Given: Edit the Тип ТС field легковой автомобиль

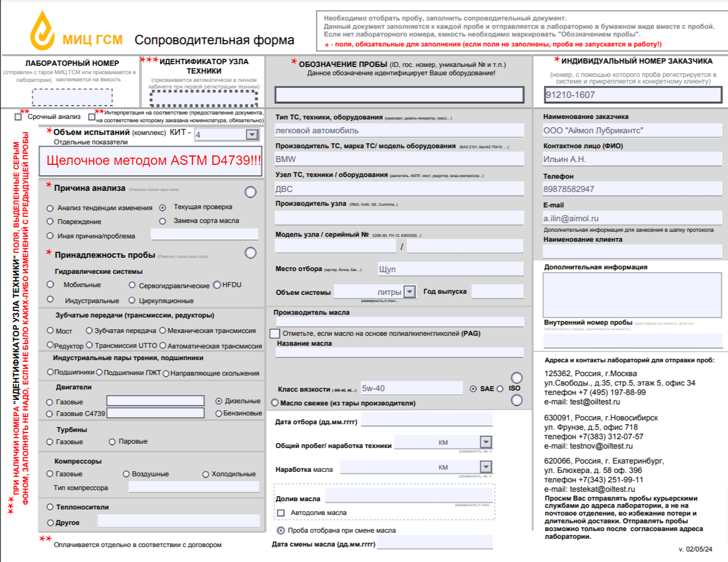Looking at the screenshot, I should pos(399,131).
